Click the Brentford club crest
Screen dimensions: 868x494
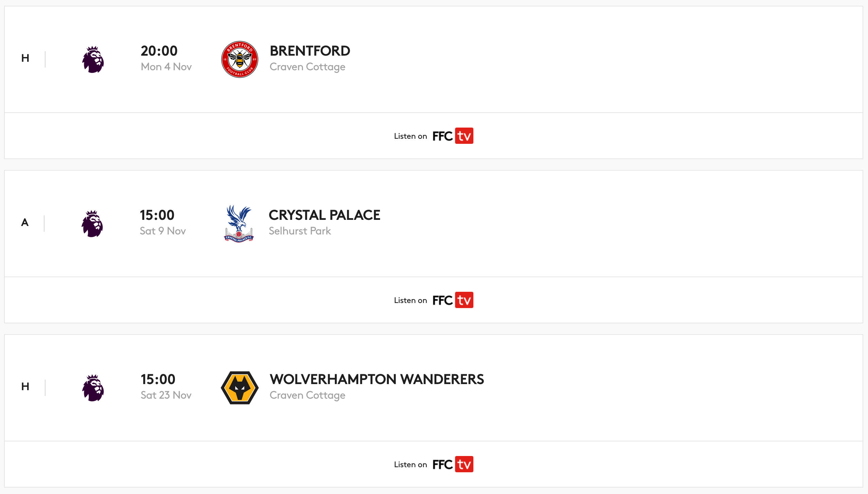pos(240,59)
